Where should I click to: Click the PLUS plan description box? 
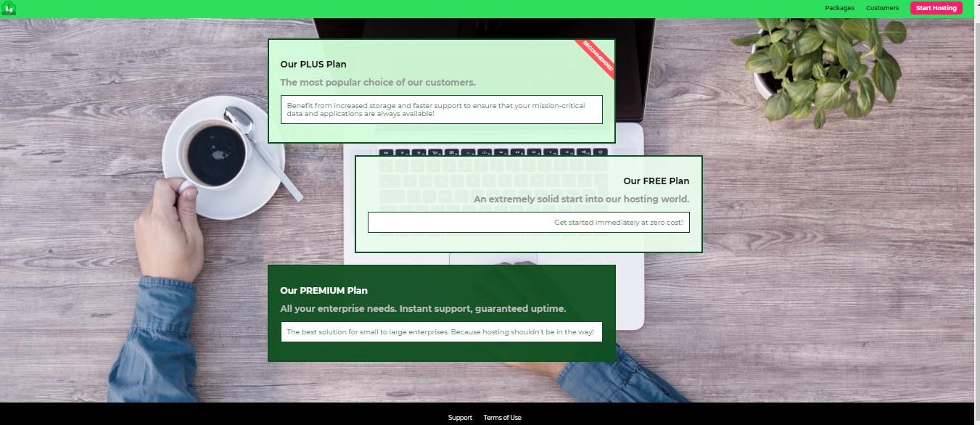tap(441, 110)
